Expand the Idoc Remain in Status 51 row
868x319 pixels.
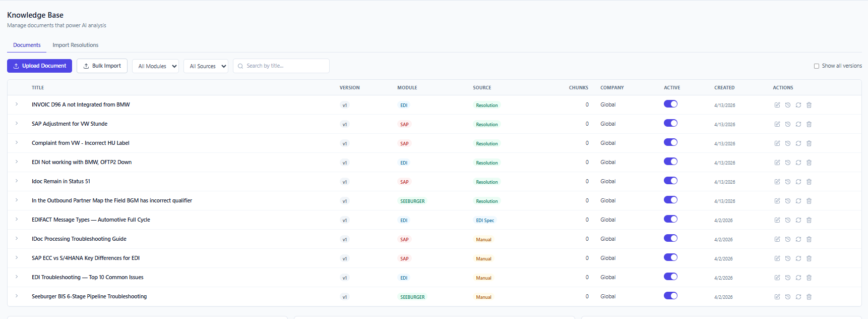(x=17, y=181)
